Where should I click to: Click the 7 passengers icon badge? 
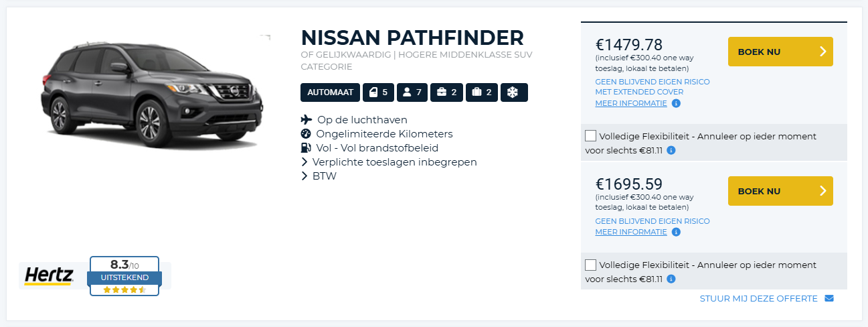pyautogui.click(x=412, y=92)
